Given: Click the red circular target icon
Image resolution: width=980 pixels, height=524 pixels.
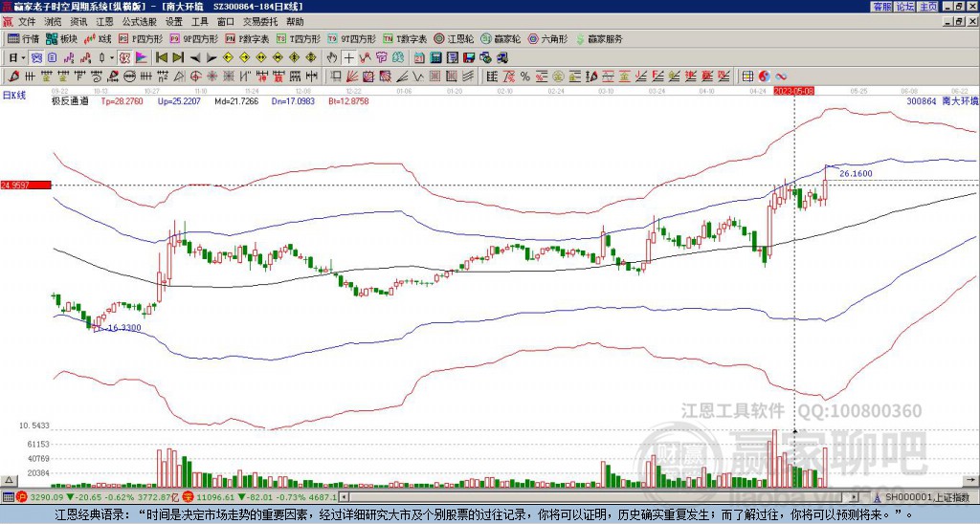Looking at the screenshot, I should tap(195, 76).
